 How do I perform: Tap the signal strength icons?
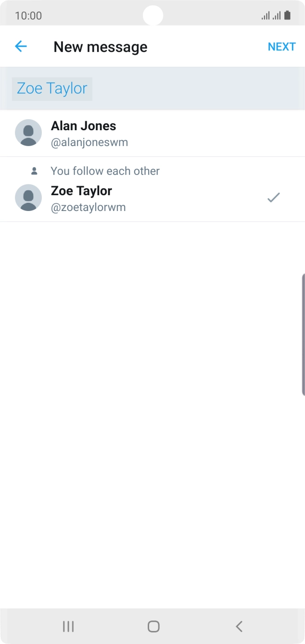pos(271,16)
